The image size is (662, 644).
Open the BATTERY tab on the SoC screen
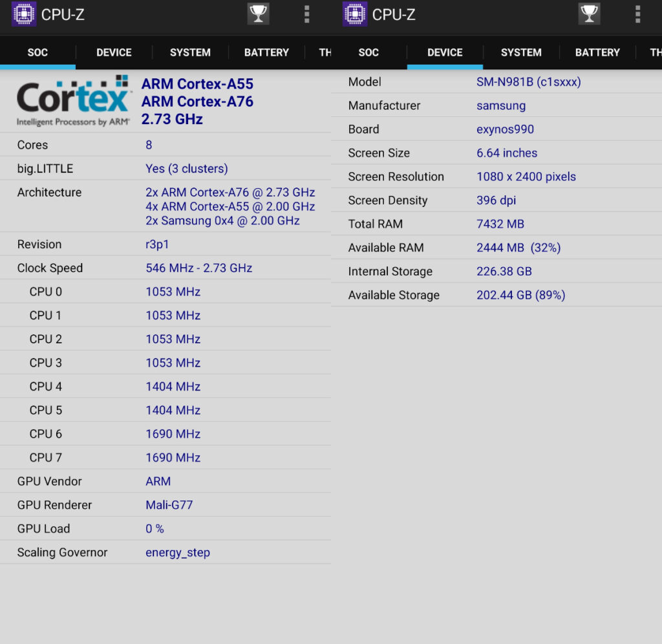[x=266, y=52]
